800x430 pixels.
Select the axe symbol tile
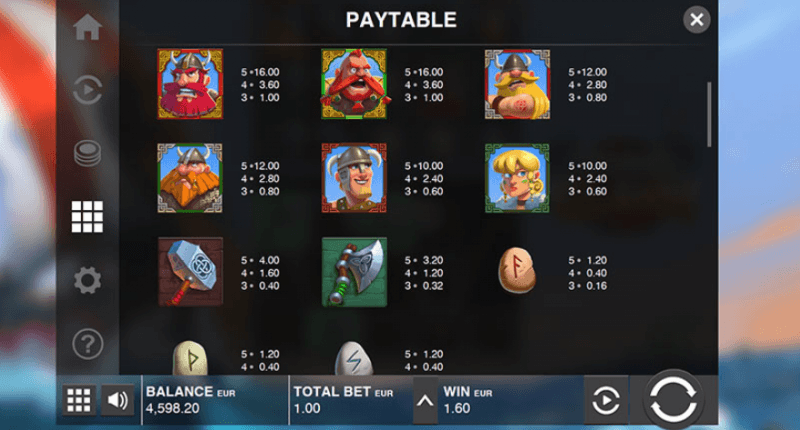click(354, 272)
